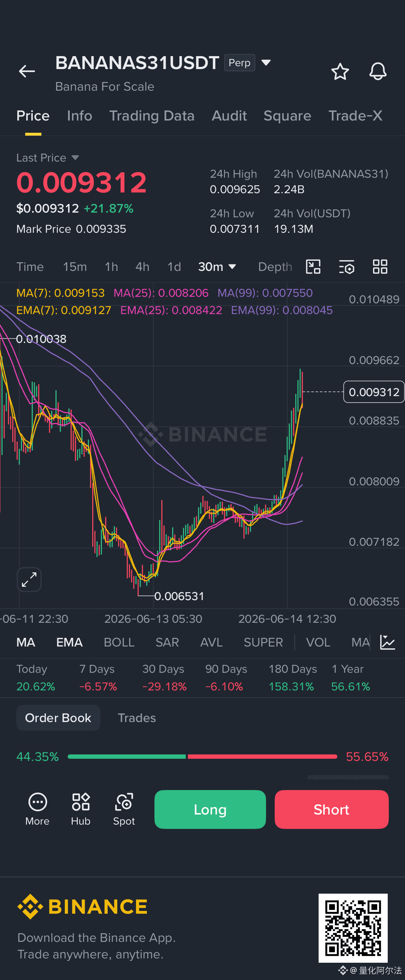Toggle the MA indicator
The height and width of the screenshot is (980, 405).
26,642
